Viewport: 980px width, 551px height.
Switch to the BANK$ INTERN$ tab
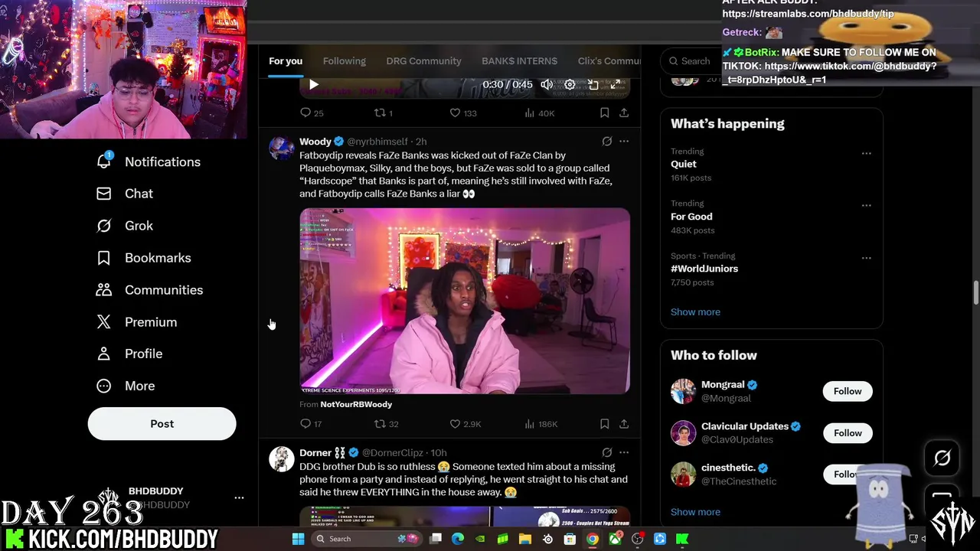tap(519, 61)
